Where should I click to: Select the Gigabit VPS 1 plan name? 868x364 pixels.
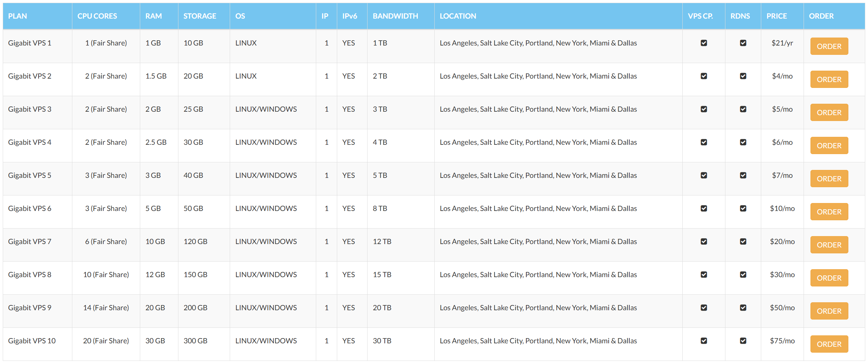tap(30, 43)
